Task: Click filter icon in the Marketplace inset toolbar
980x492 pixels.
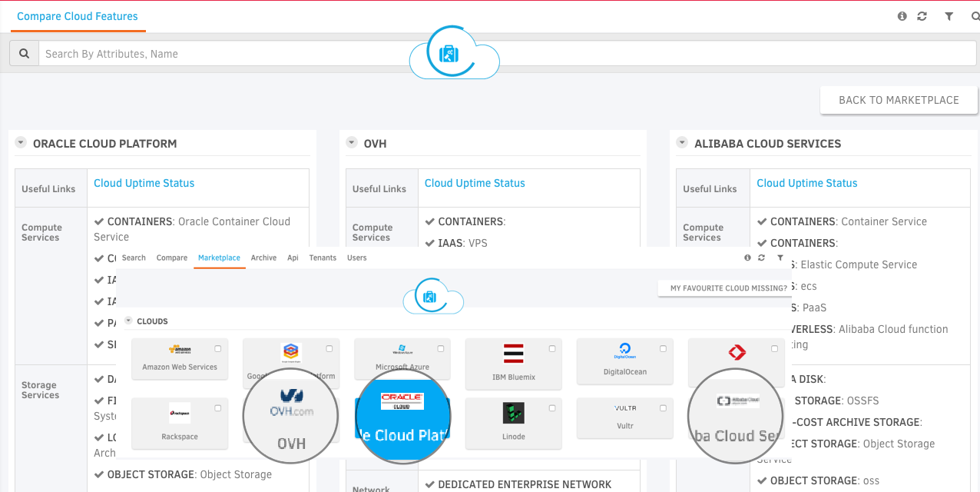Action: click(x=780, y=258)
